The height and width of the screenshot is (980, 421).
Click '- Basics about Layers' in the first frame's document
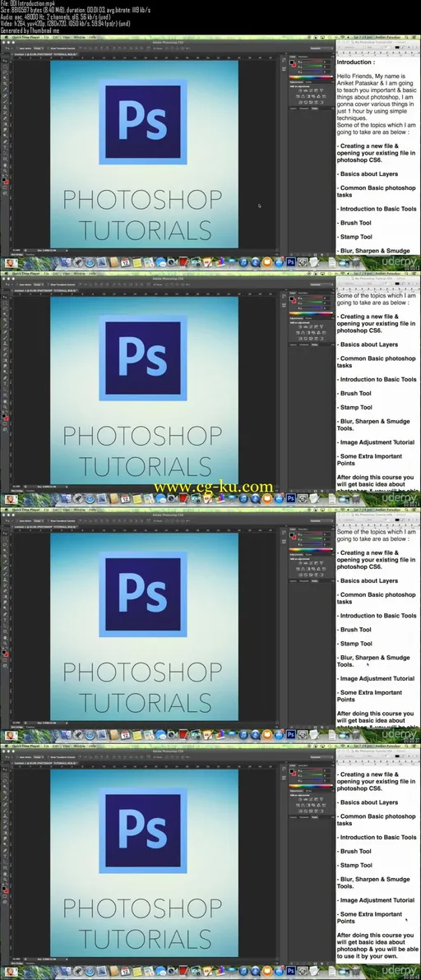[x=368, y=173]
